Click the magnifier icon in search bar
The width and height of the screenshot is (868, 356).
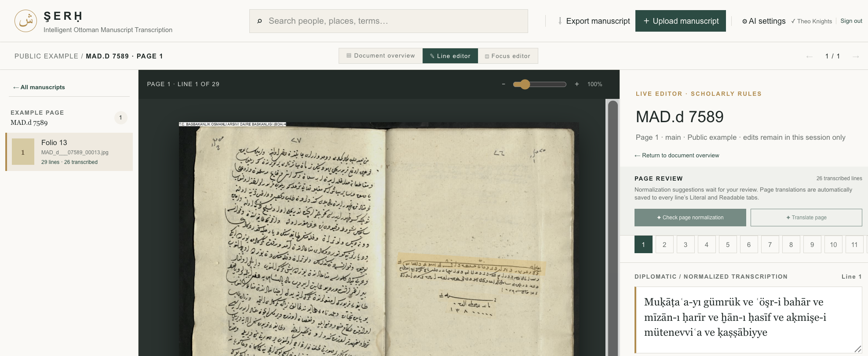click(259, 21)
